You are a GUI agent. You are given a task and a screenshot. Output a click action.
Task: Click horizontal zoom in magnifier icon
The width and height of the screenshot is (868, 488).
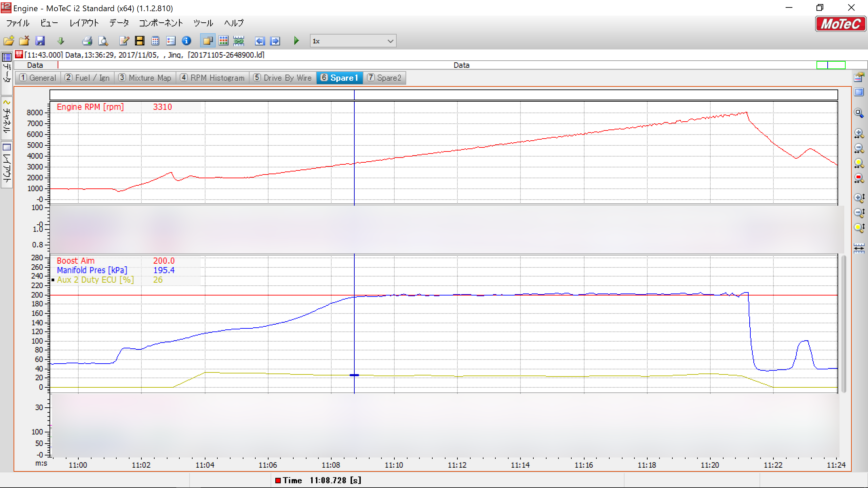pyautogui.click(x=859, y=133)
